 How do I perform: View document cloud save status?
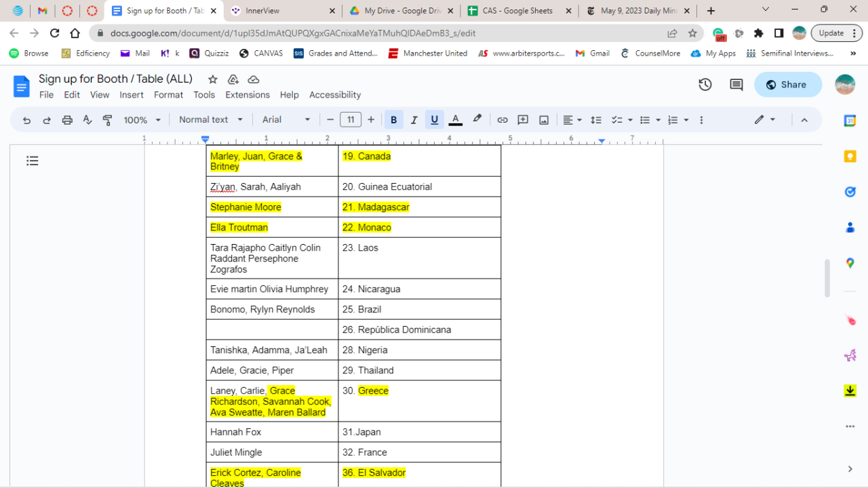254,79
